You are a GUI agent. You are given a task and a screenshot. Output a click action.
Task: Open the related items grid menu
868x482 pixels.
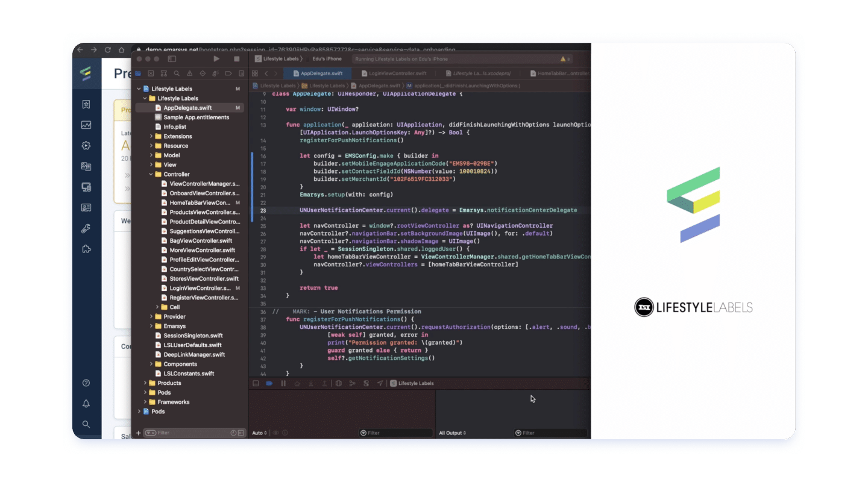pos(255,74)
